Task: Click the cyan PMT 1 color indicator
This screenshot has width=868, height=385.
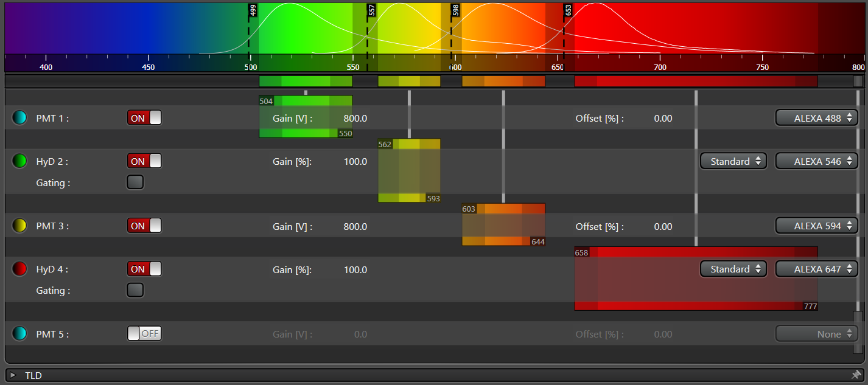Action: tap(20, 118)
